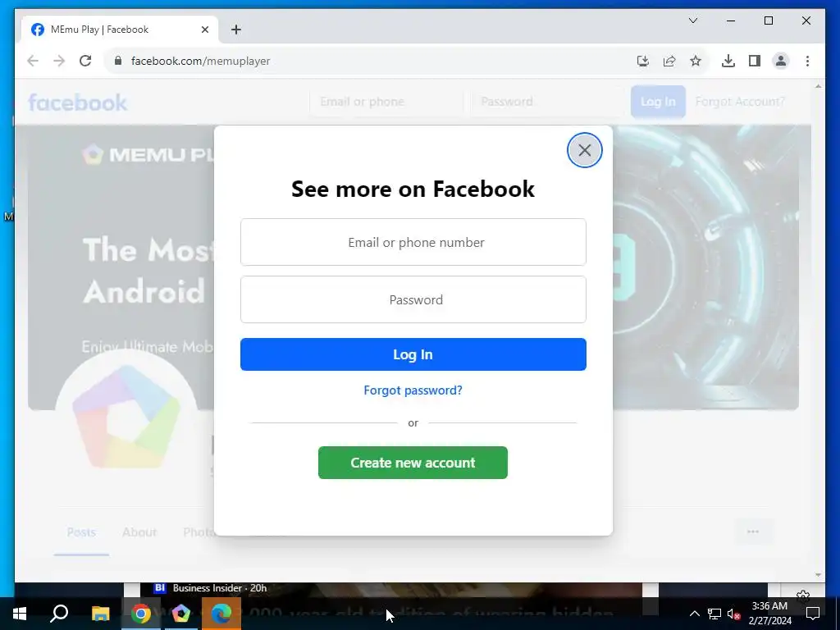The height and width of the screenshot is (630, 840).
Task: Click the page vertical scrollbar
Action: 818,331
